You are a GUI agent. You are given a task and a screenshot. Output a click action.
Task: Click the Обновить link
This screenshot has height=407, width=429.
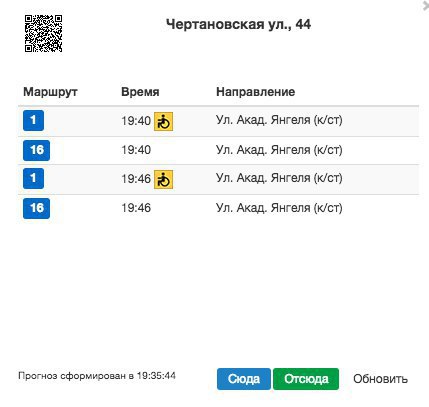click(380, 379)
